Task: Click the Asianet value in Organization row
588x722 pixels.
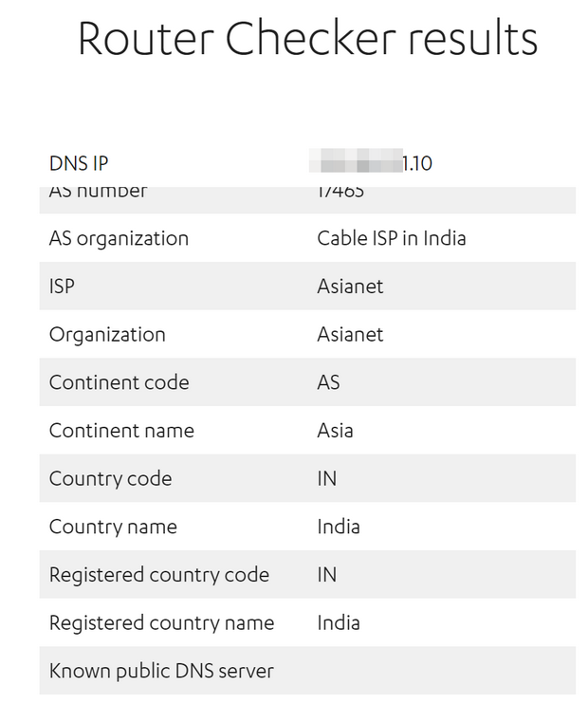Action: point(350,334)
